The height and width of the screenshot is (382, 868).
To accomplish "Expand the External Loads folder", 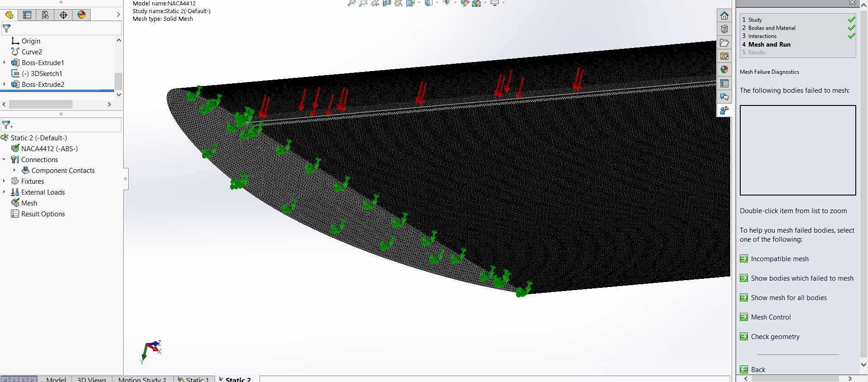I will point(4,192).
